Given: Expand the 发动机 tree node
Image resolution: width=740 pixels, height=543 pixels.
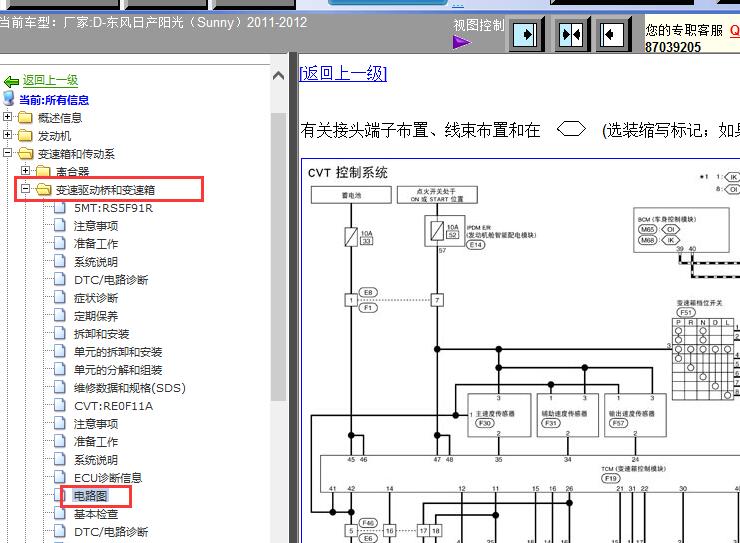Looking at the screenshot, I should tap(8, 136).
